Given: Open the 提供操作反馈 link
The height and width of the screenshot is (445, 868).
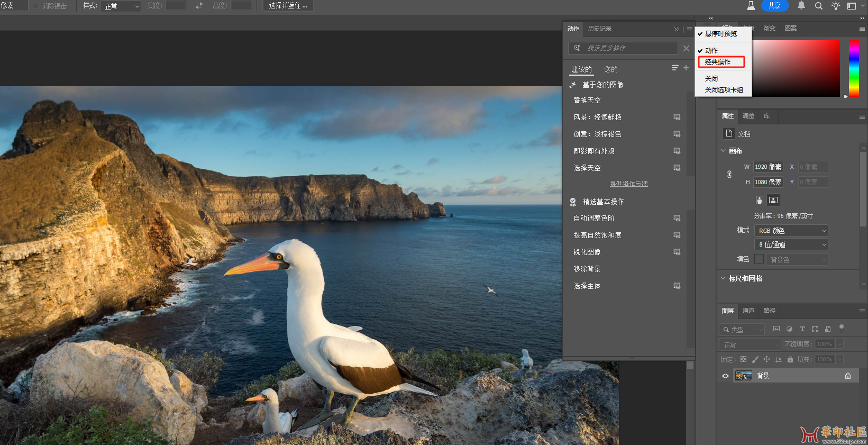Looking at the screenshot, I should click(x=628, y=184).
